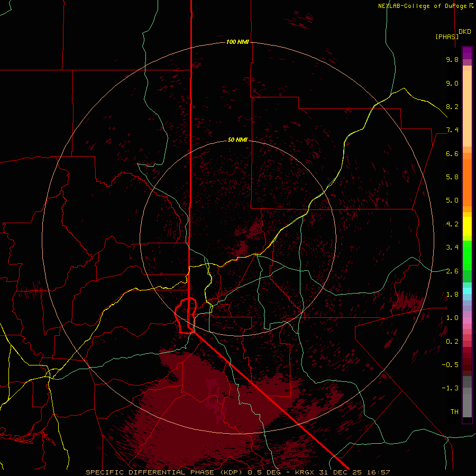Click the TH threshold label
Viewport: 476px width, 476px height.
pyautogui.click(x=454, y=411)
